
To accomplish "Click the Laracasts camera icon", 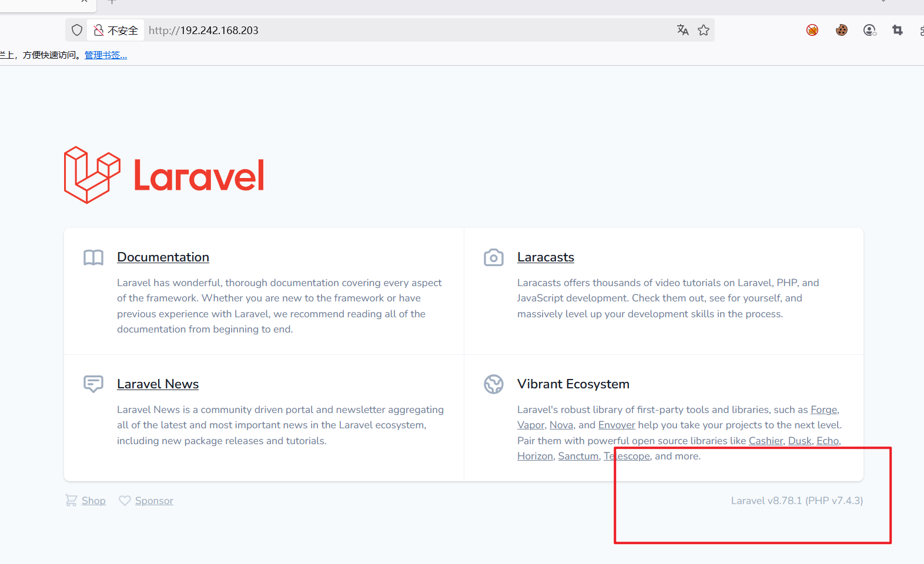I will pyautogui.click(x=494, y=257).
